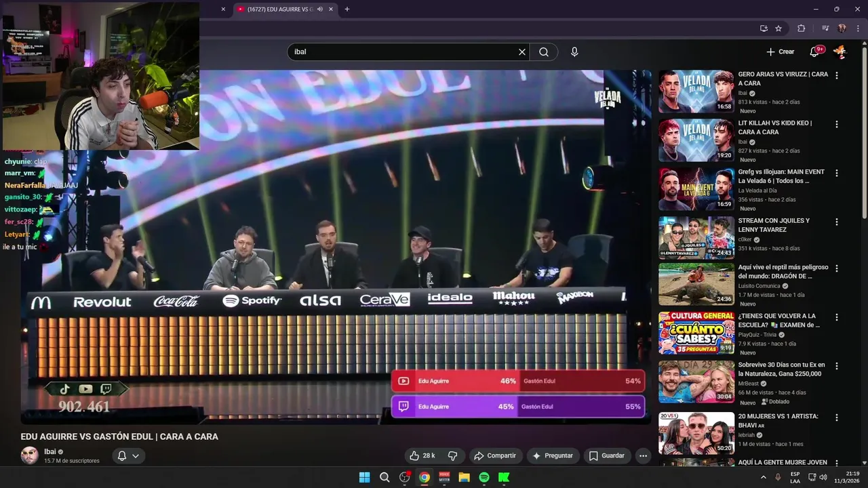Image resolution: width=868 pixels, height=488 pixels.
Task: Open options for Lit Killah vs Kidd Keo
Action: pos(837,125)
